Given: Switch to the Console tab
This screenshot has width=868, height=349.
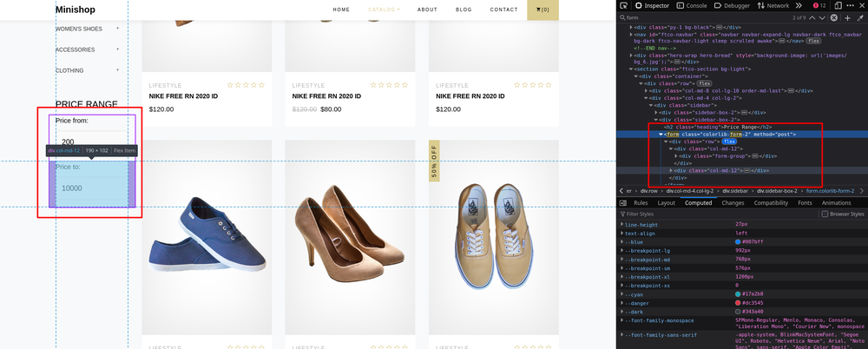Looking at the screenshot, I should coord(692,5).
